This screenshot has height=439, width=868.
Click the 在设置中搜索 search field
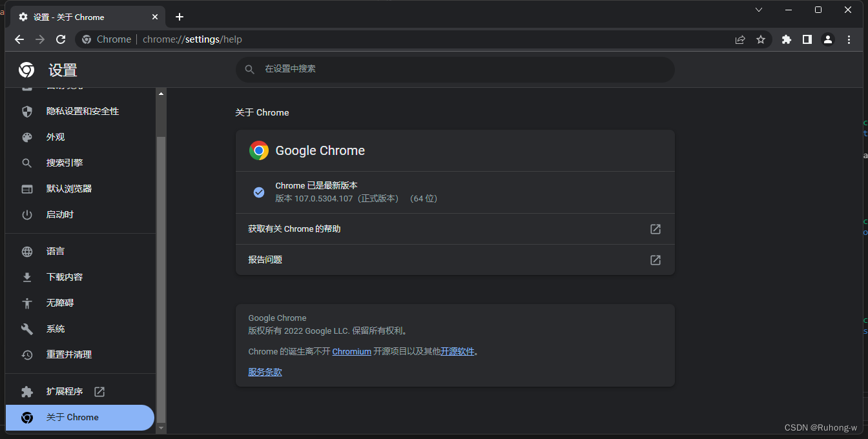tap(455, 69)
